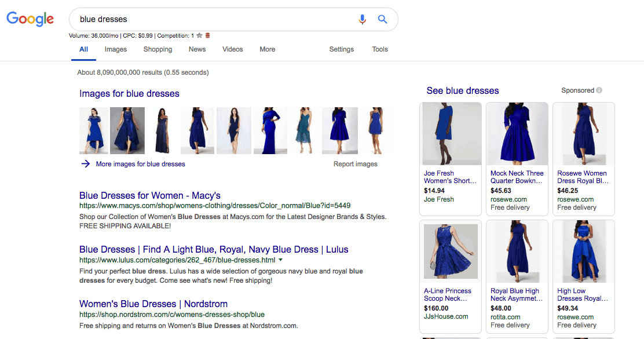The height and width of the screenshot is (339, 644).
Task: Star the keyword with Keywords Everywhere star icon
Action: pyautogui.click(x=199, y=34)
